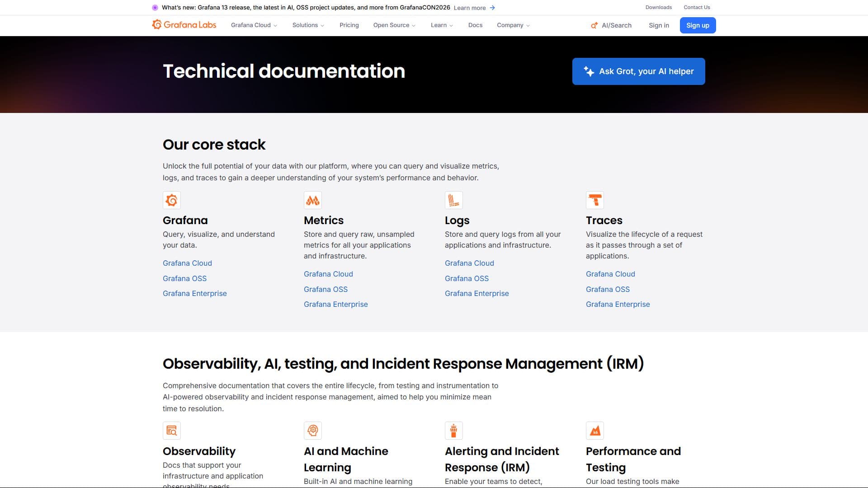
Task: Click the Logs heading
Action: (x=457, y=221)
